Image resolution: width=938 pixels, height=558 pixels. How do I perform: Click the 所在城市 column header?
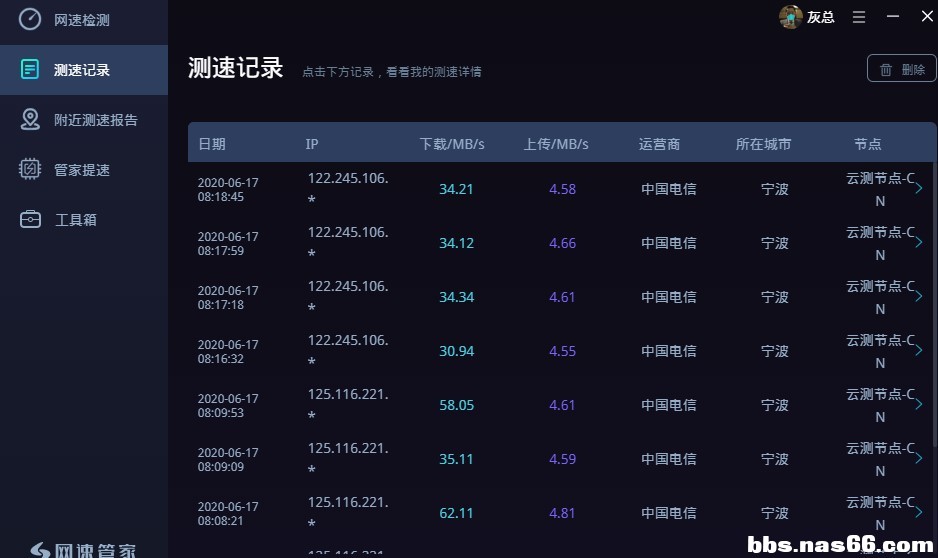(x=763, y=144)
